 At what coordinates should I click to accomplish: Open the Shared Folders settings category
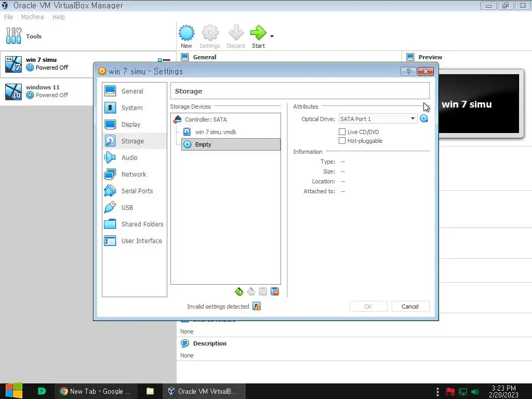[x=135, y=224]
